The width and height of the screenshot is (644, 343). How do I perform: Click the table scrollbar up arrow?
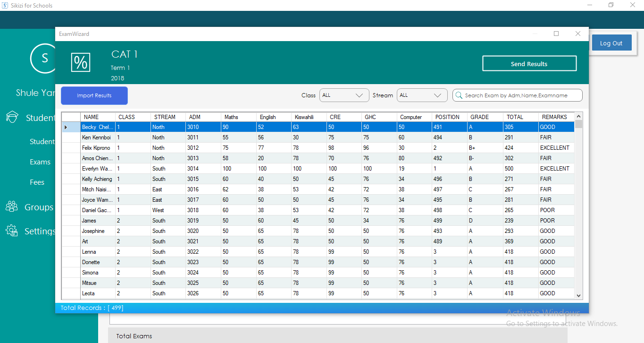click(579, 116)
